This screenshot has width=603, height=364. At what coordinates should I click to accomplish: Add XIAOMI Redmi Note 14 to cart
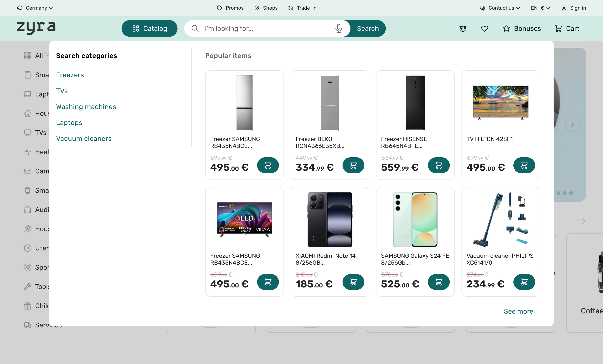(x=353, y=282)
